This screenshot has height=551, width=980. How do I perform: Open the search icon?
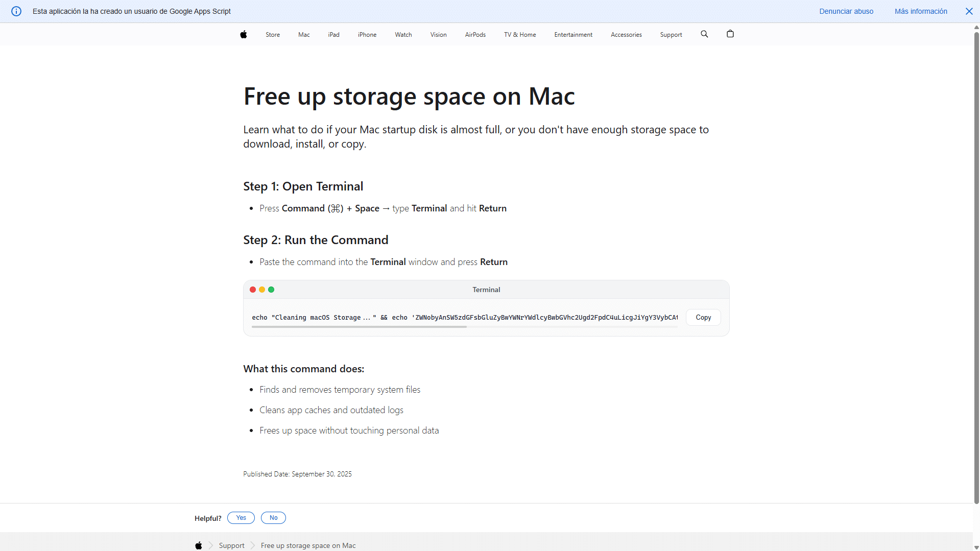(704, 34)
